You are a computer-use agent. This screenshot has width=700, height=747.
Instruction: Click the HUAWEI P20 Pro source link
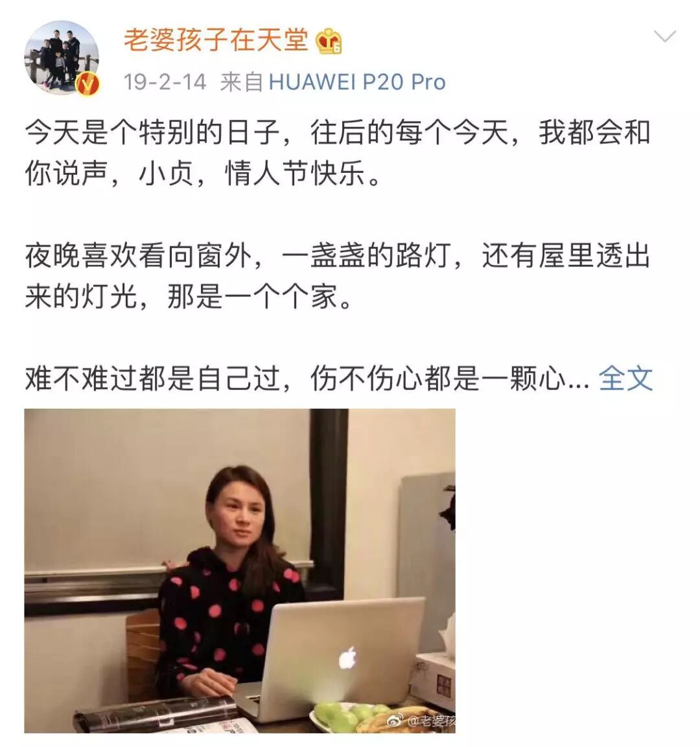pyautogui.click(x=357, y=82)
